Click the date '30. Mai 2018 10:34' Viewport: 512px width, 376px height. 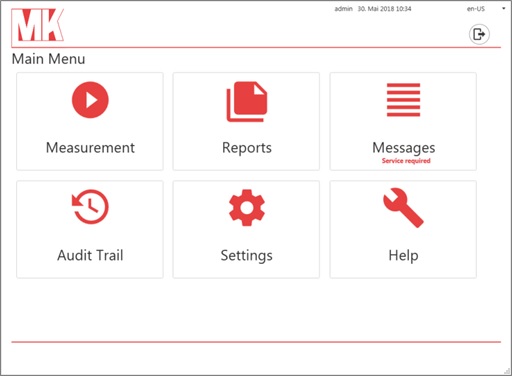[x=384, y=9]
